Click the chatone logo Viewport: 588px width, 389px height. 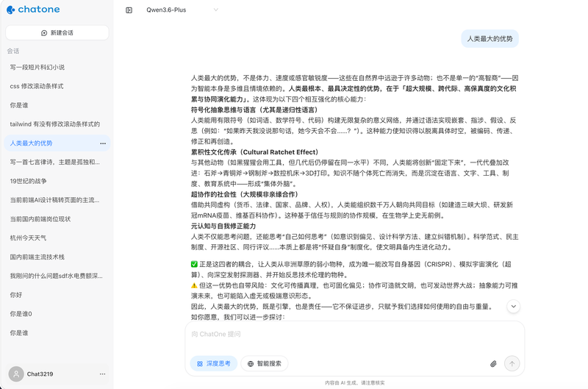pos(33,10)
